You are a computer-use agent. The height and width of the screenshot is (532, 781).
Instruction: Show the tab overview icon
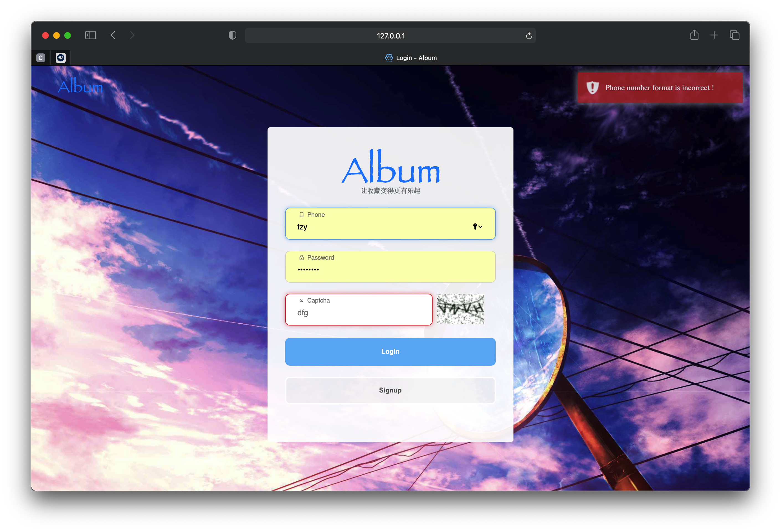735,35
